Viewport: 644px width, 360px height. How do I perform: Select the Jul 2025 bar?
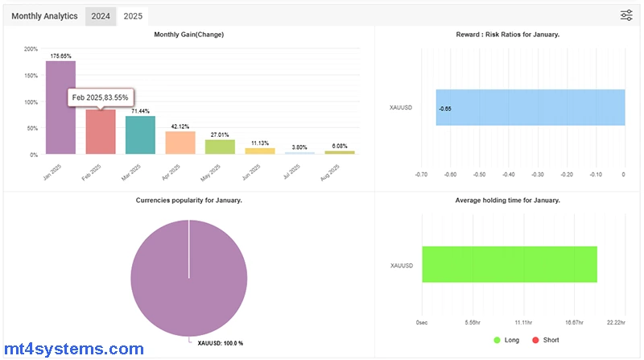(x=299, y=153)
